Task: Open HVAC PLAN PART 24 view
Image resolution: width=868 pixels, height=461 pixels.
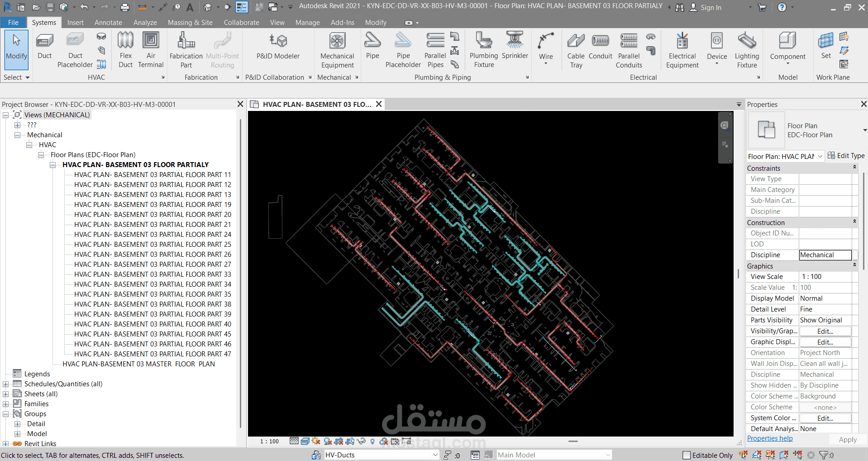Action: point(153,235)
